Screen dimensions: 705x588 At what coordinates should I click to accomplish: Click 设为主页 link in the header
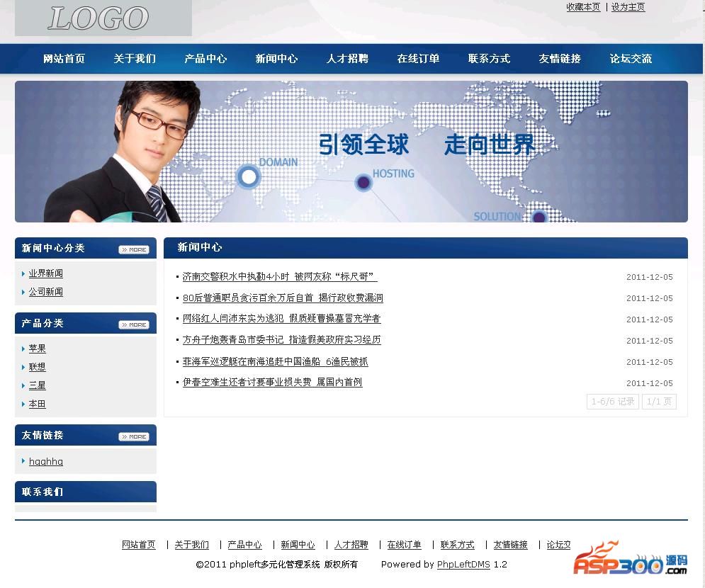click(x=628, y=7)
